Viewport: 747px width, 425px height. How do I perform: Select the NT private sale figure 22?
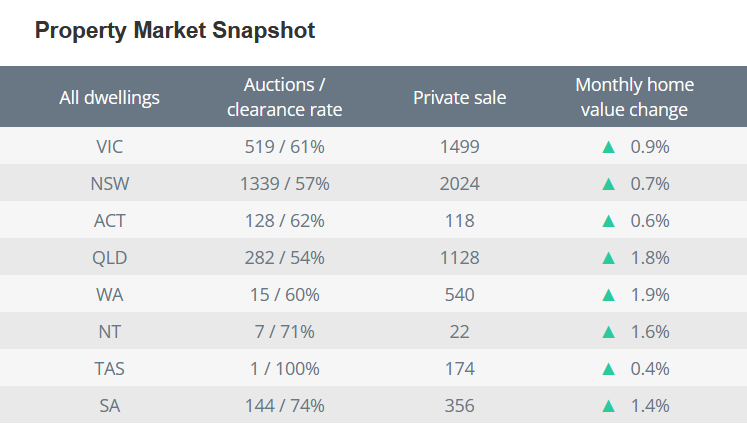(460, 332)
